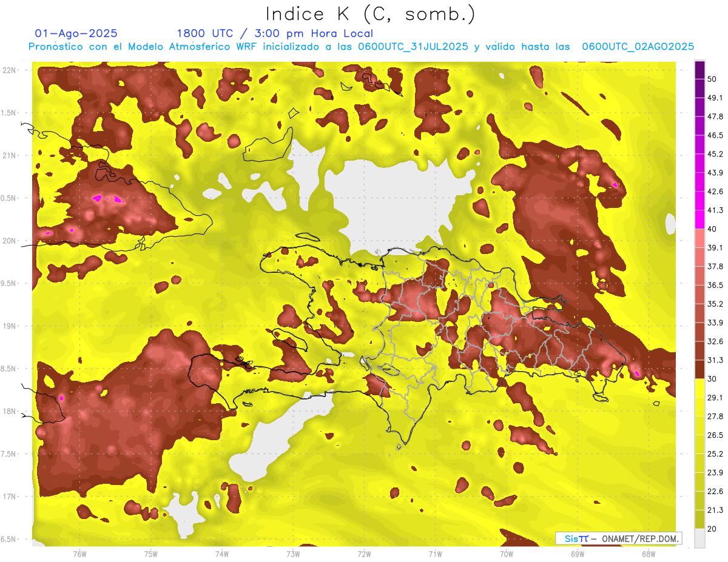
Task: Click the colorbar value '46.5'
Action: 715,135
